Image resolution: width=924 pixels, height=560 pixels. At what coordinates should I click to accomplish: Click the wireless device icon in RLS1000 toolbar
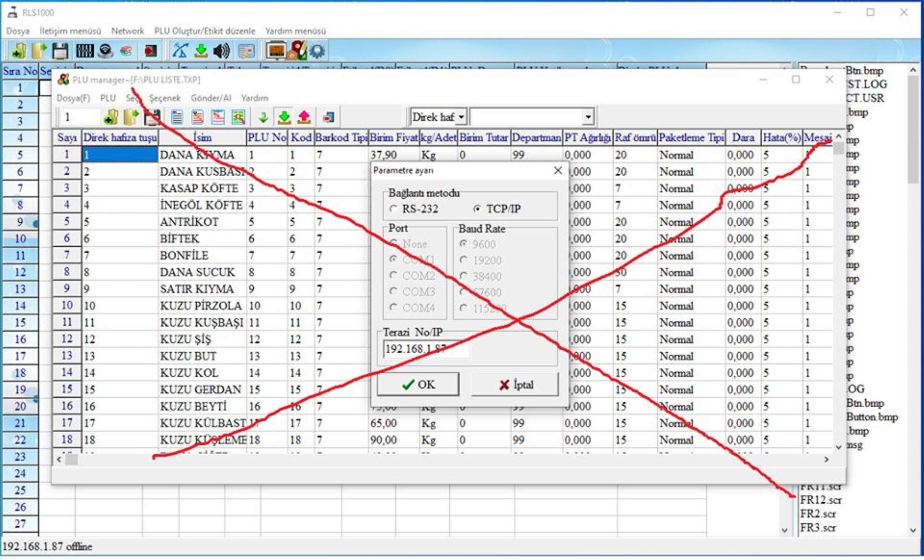[x=106, y=50]
